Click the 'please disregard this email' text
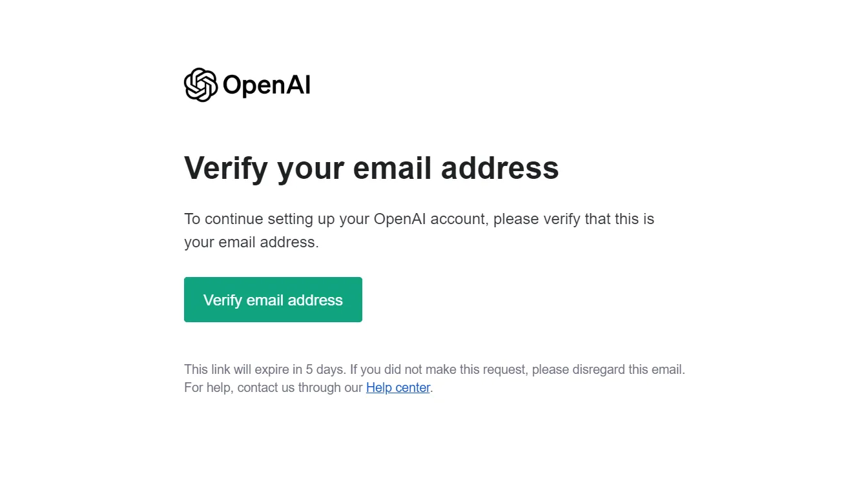The image size is (868, 483). click(607, 369)
